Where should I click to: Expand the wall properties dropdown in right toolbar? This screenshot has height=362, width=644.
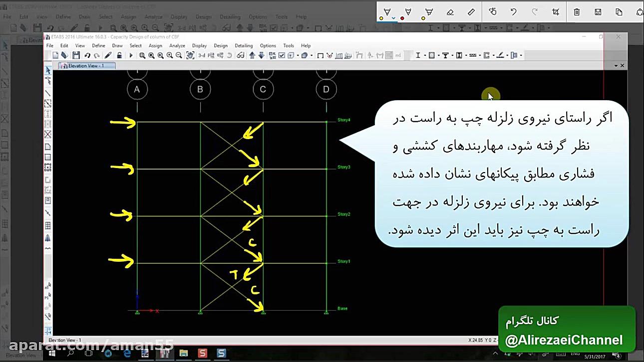click(439, 55)
